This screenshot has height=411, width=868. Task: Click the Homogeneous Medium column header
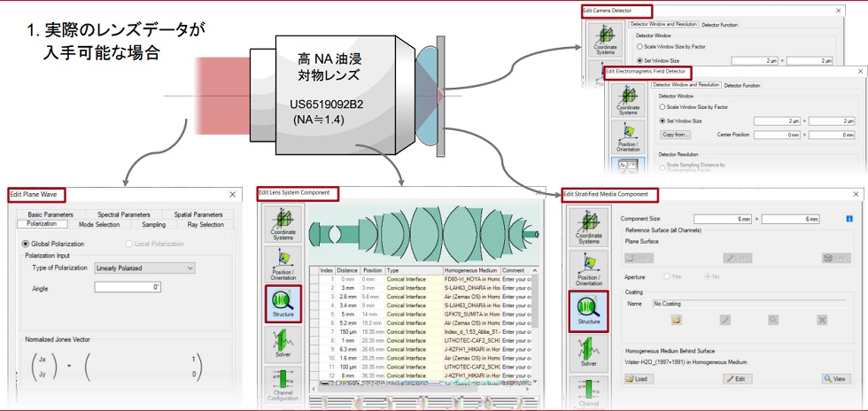coord(471,270)
